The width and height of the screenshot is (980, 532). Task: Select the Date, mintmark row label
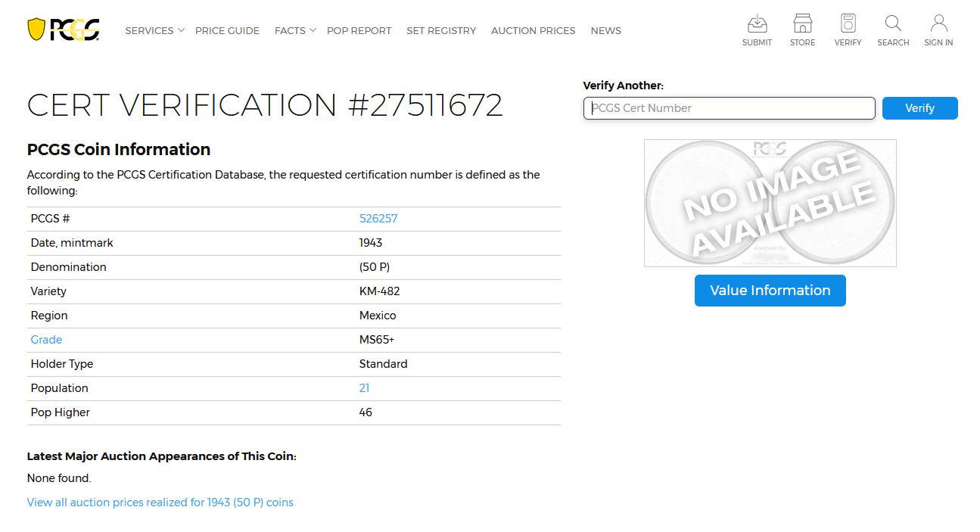coord(72,243)
